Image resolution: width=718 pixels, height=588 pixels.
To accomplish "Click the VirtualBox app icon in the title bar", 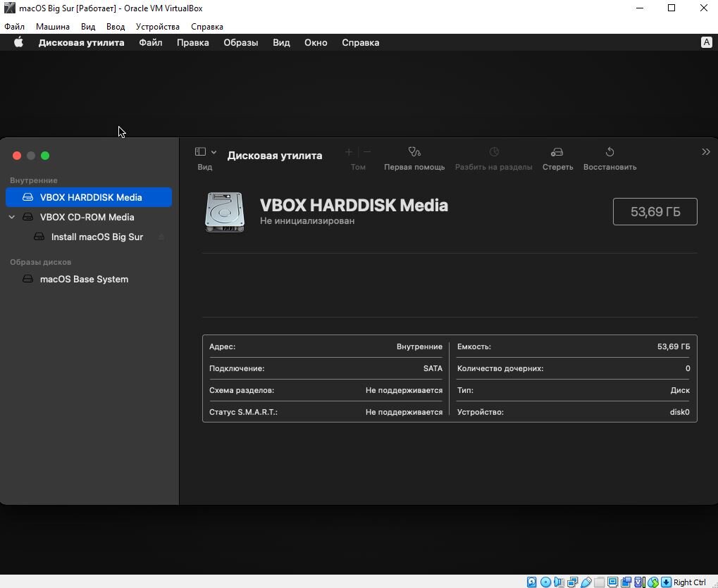I will click(10, 8).
